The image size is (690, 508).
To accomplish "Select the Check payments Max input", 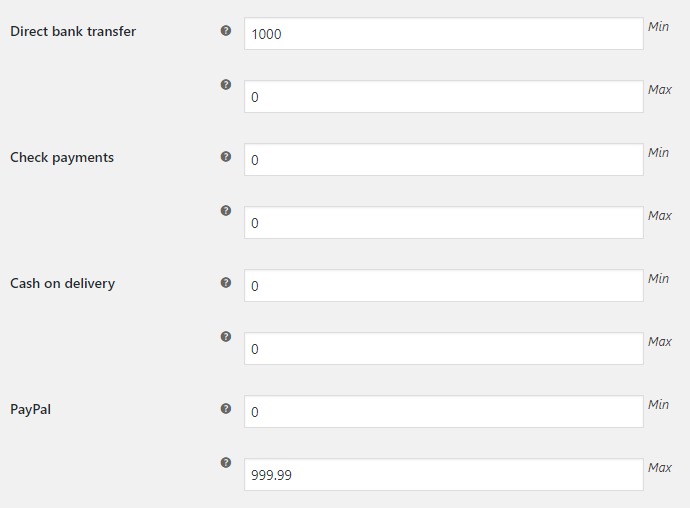I will [444, 222].
